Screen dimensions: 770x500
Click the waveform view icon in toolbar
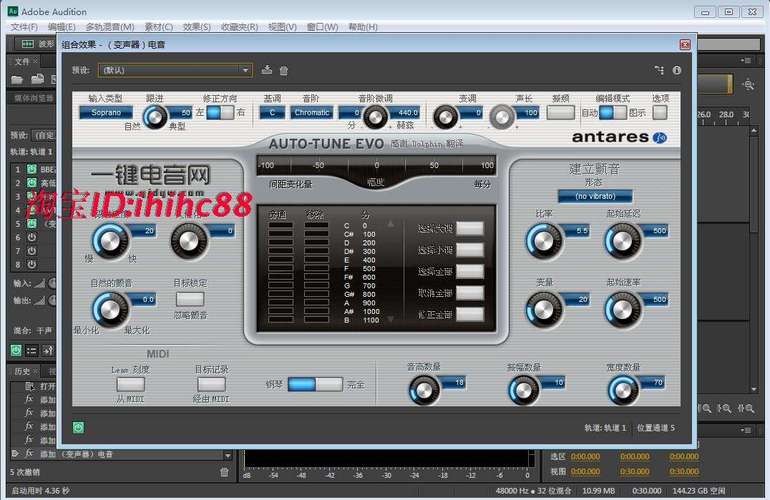pos(28,44)
